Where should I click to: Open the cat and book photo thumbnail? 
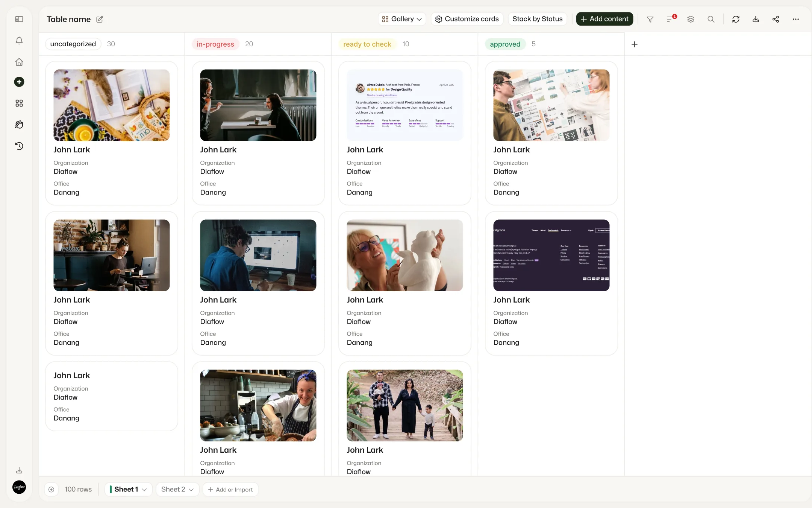tap(112, 105)
